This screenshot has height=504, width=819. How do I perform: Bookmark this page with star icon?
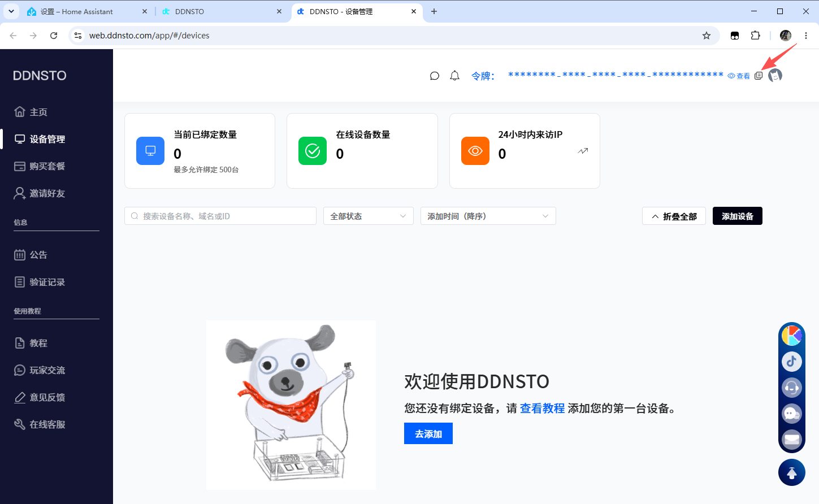pyautogui.click(x=707, y=36)
